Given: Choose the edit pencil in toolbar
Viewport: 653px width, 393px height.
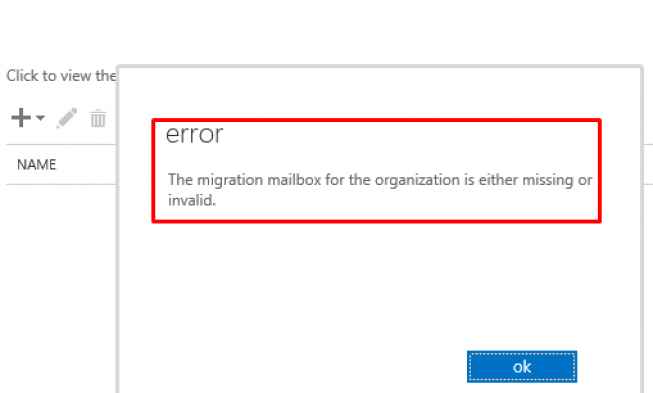Looking at the screenshot, I should [x=67, y=118].
